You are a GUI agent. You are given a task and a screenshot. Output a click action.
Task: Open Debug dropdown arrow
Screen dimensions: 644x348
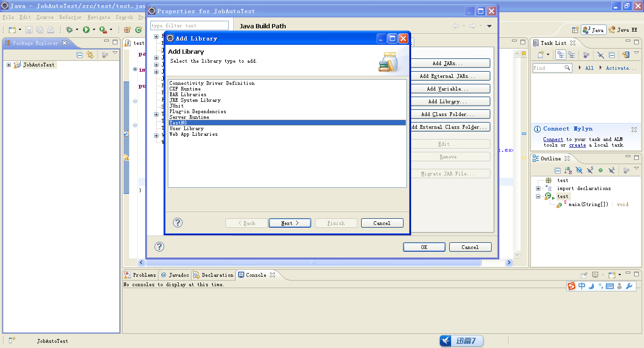point(77,30)
